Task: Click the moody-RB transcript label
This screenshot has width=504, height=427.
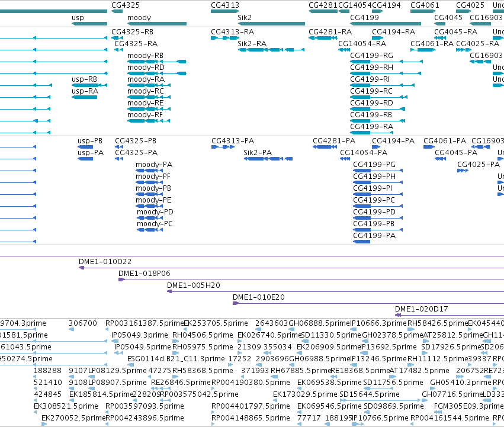Action: 145,56
